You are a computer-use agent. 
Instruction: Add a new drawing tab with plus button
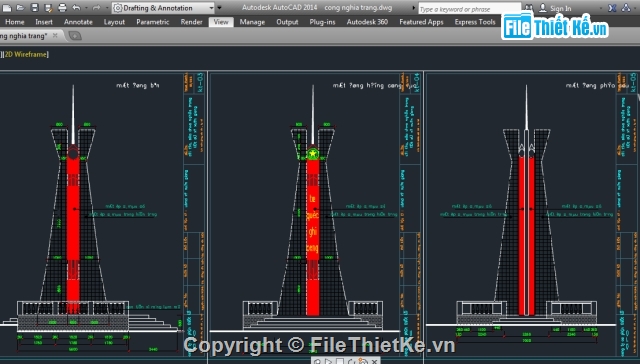(x=75, y=36)
